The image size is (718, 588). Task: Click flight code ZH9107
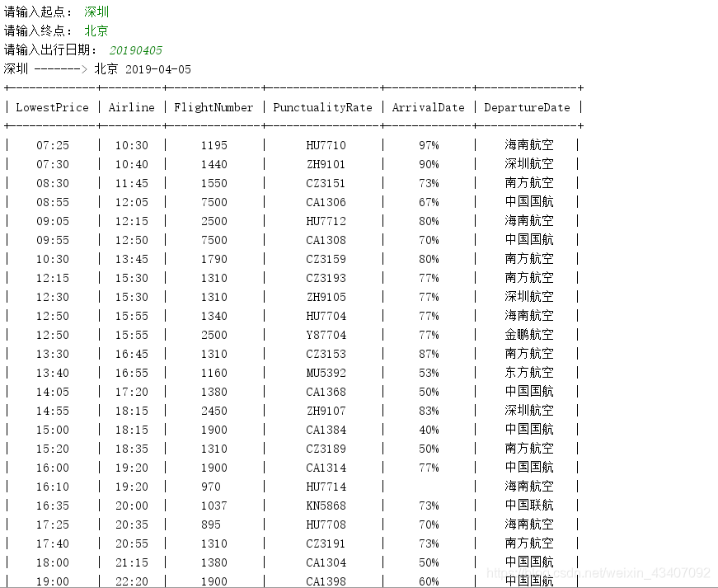[326, 411]
